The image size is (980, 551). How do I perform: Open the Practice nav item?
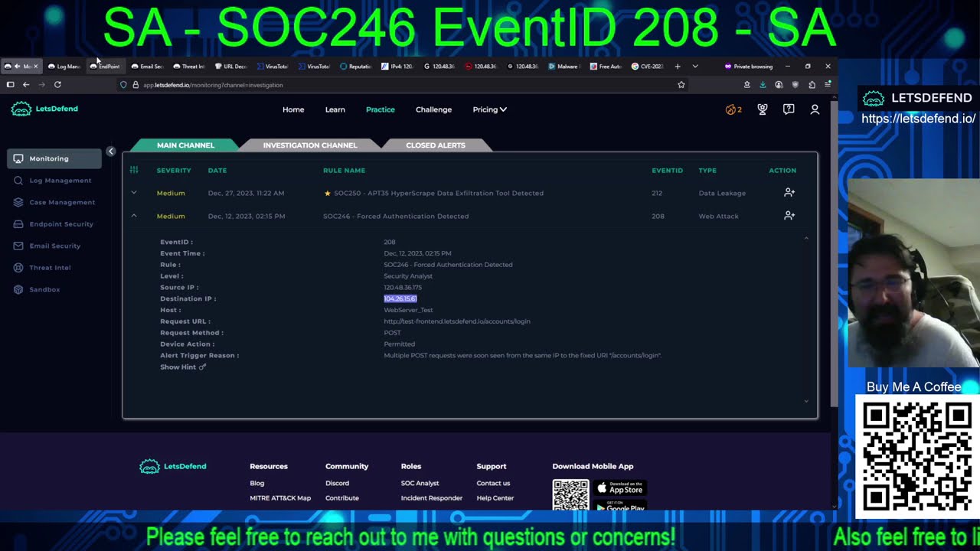tap(381, 109)
